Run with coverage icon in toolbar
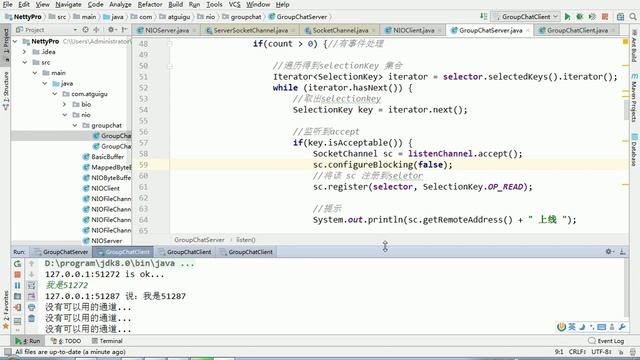Screen dimensions: 640x360 pos(592,17)
